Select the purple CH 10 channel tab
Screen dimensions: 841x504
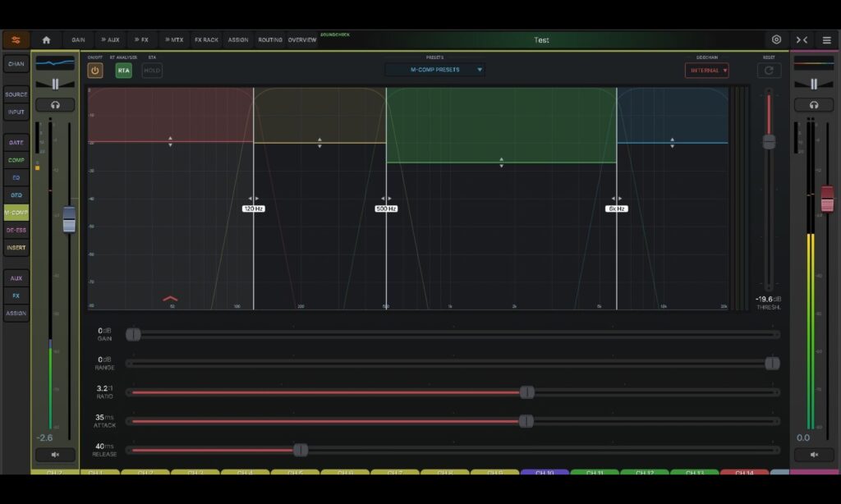(x=545, y=472)
